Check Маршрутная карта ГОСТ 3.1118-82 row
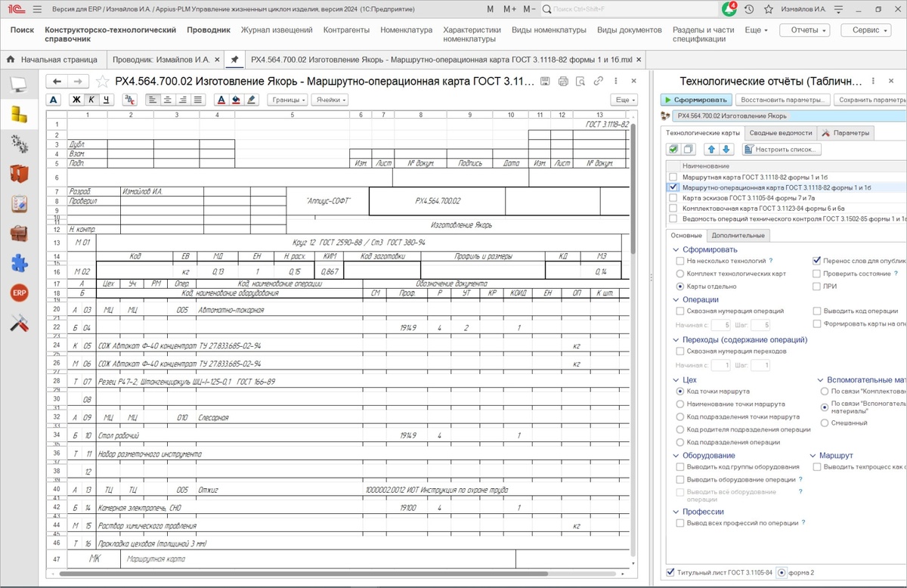The image size is (907, 588). [x=673, y=176]
